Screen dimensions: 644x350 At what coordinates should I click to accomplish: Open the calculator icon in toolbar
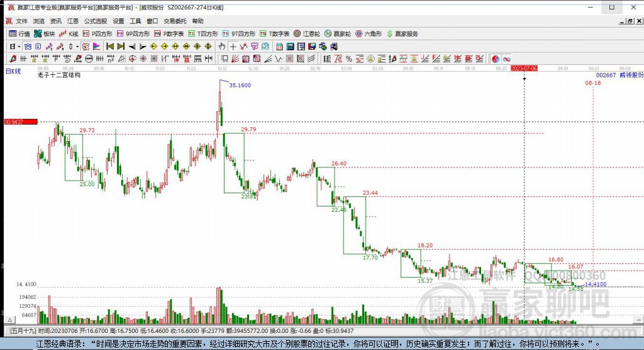pyautogui.click(x=291, y=47)
